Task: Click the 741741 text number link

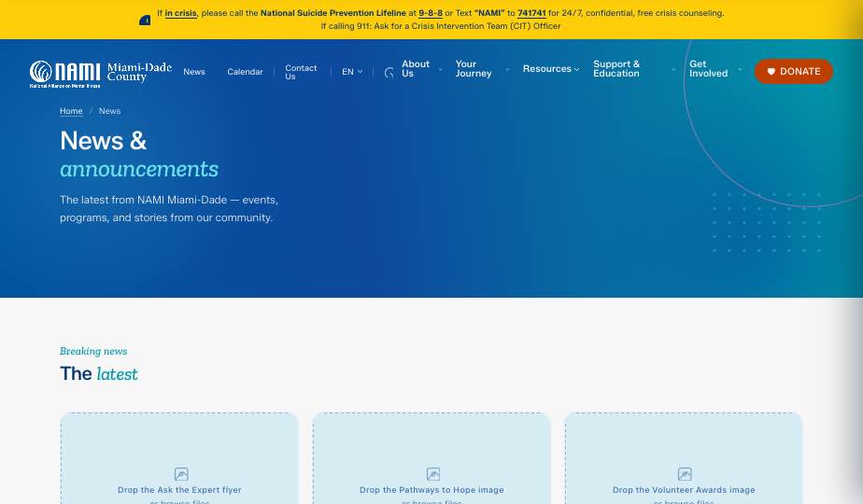Action: tap(531, 13)
